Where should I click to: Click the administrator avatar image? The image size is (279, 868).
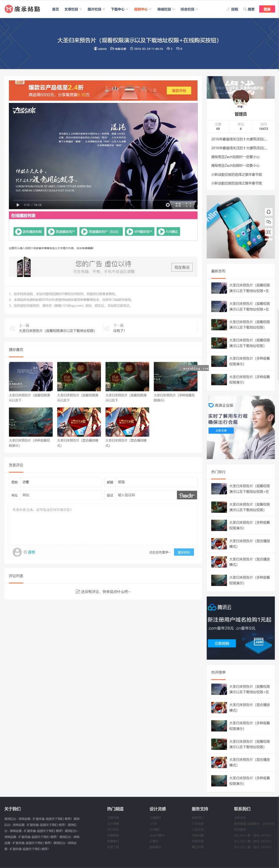click(240, 99)
